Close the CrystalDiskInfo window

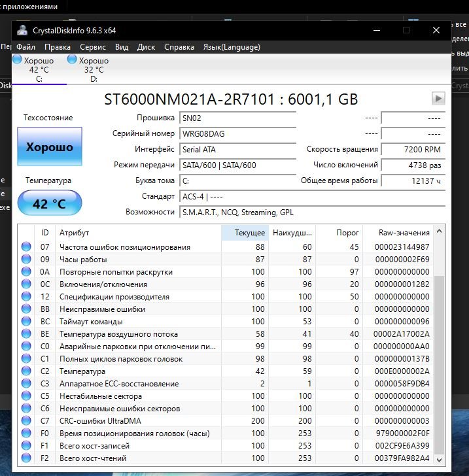pyautogui.click(x=436, y=30)
